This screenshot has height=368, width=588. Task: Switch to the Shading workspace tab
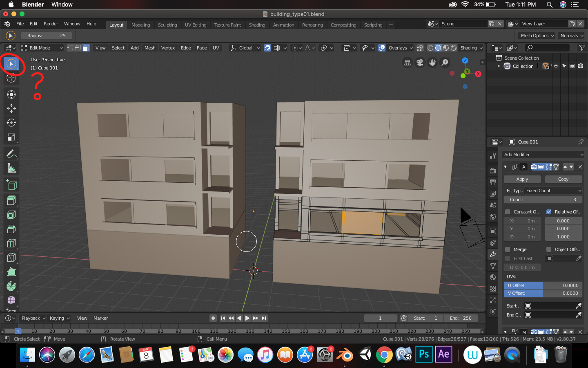coord(257,25)
